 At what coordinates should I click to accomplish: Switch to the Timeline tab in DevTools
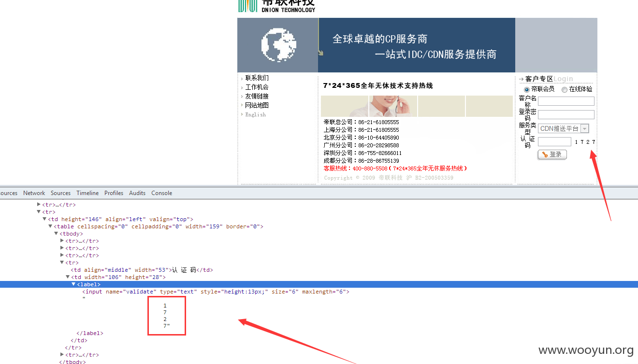[x=87, y=193]
